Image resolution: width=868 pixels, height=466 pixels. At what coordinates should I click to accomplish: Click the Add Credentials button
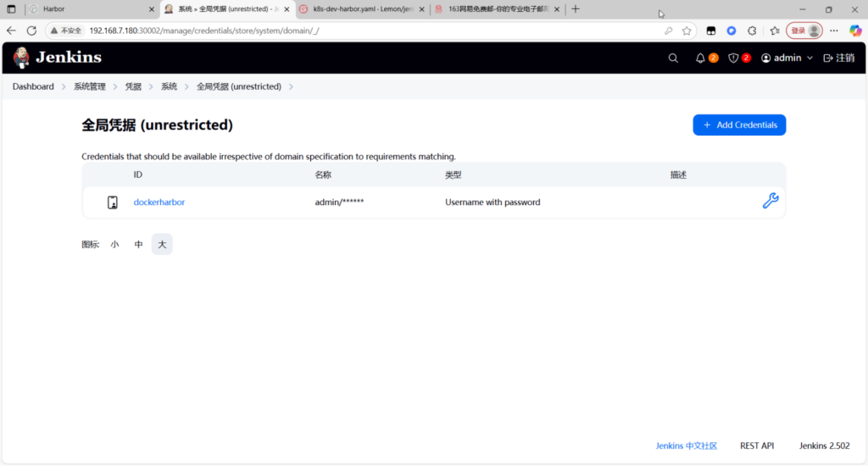(x=739, y=125)
